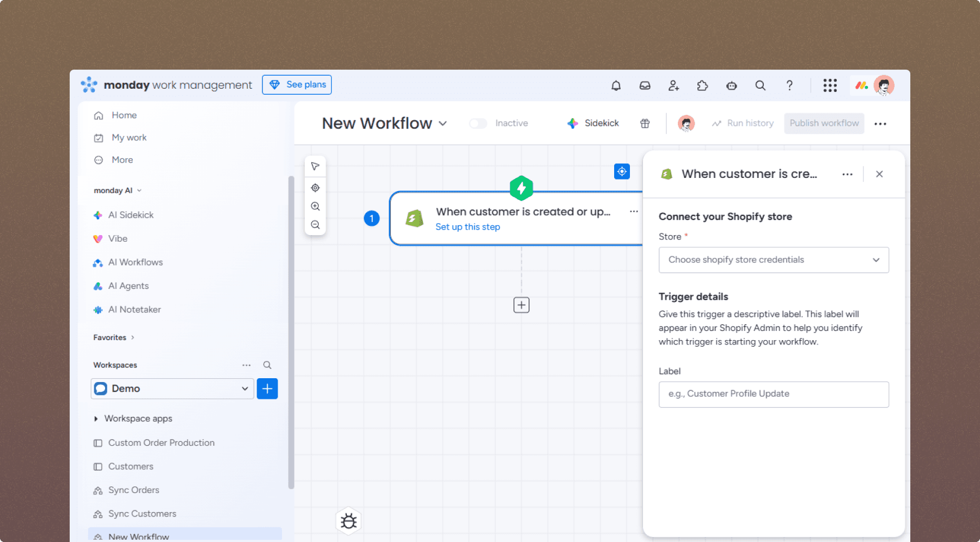
Task: Click the workflow owner avatar in header
Action: tap(686, 124)
